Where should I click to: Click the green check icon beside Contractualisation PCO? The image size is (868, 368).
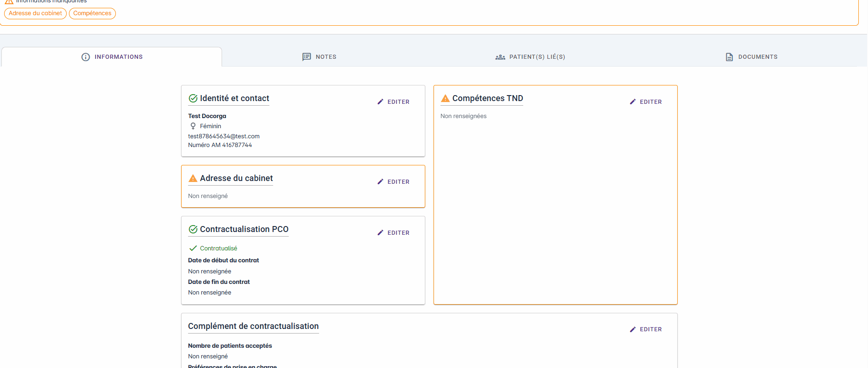tap(193, 229)
